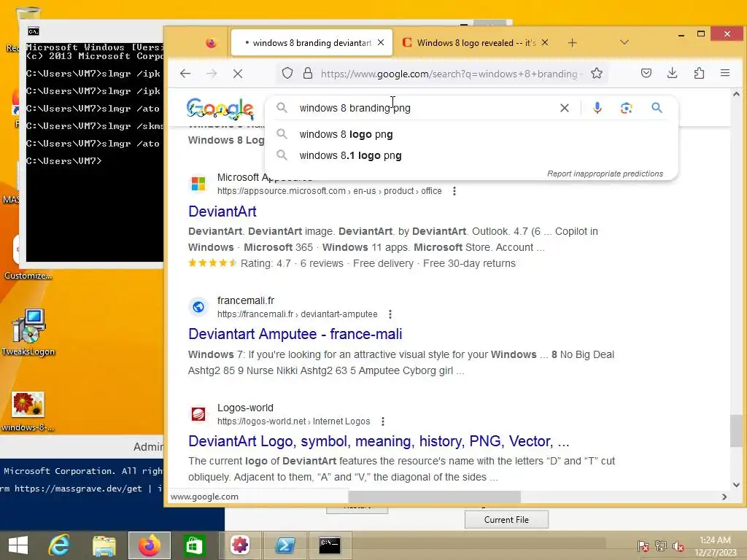Close the windows 8 branding deviantart tab
This screenshot has width=747, height=560.
(x=381, y=42)
